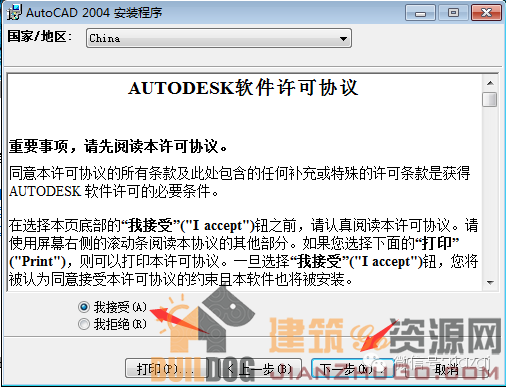Go back with 上一步(B) button
This screenshot has width=506, height=387.
[x=260, y=368]
